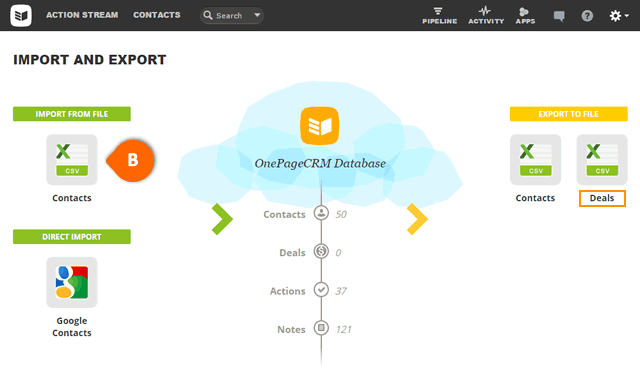Open the Activity view

point(486,16)
